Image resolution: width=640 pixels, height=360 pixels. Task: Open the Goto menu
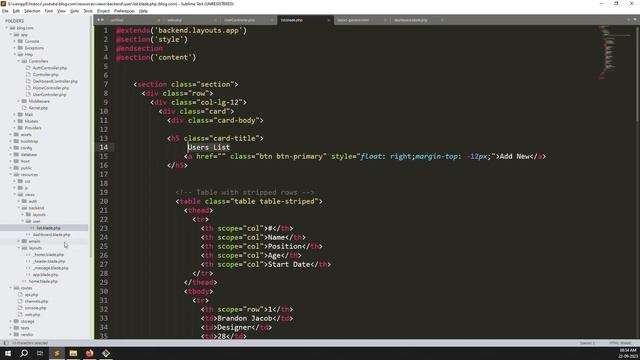coord(74,11)
